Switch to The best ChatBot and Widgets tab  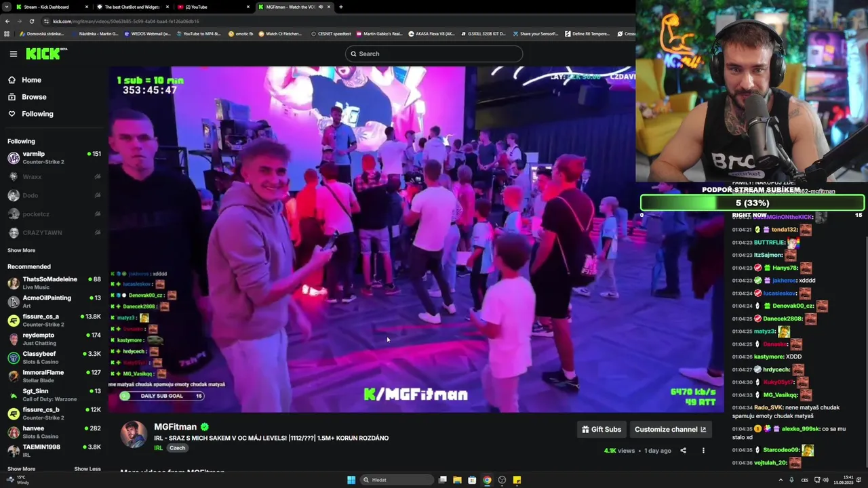tap(132, 7)
